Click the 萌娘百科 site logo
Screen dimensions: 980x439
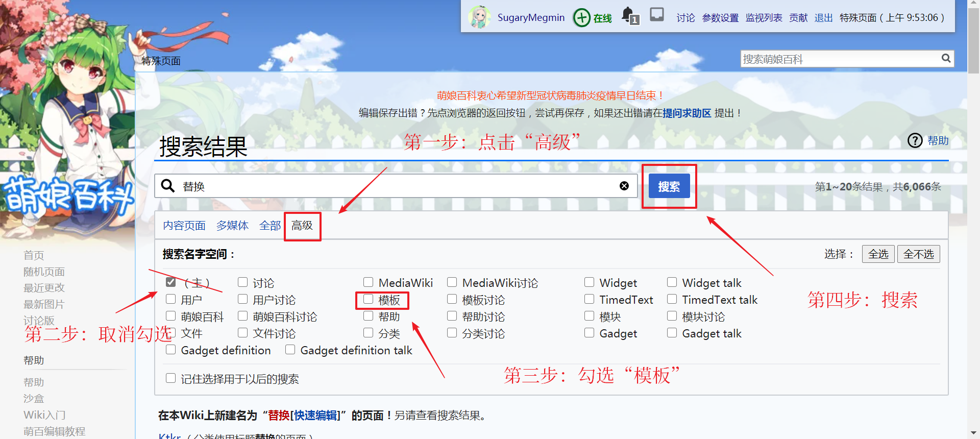[68, 196]
